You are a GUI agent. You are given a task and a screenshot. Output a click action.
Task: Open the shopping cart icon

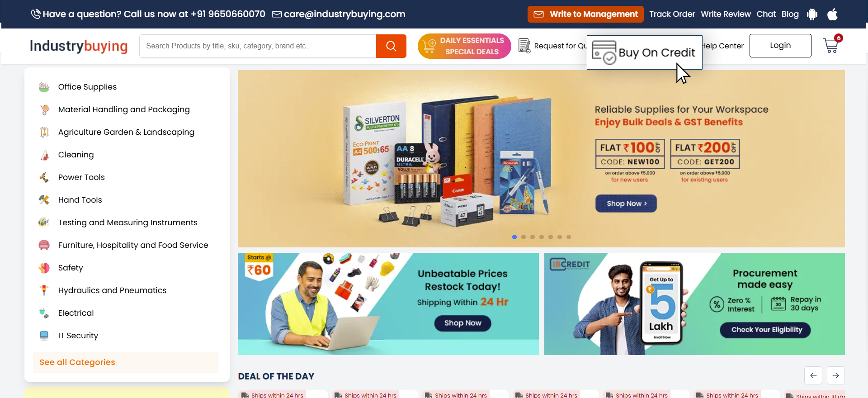831,46
